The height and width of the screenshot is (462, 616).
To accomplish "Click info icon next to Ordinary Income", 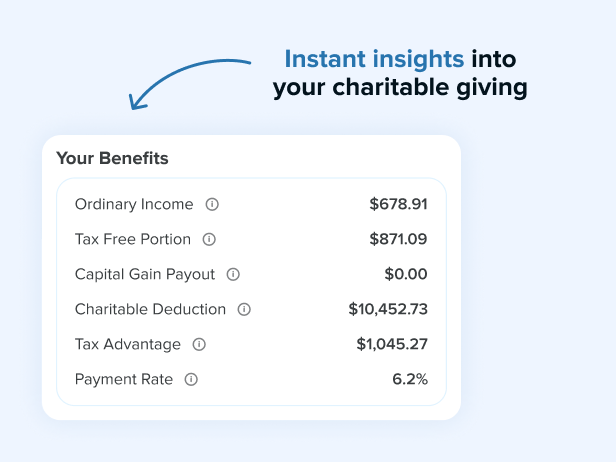I will tap(212, 204).
